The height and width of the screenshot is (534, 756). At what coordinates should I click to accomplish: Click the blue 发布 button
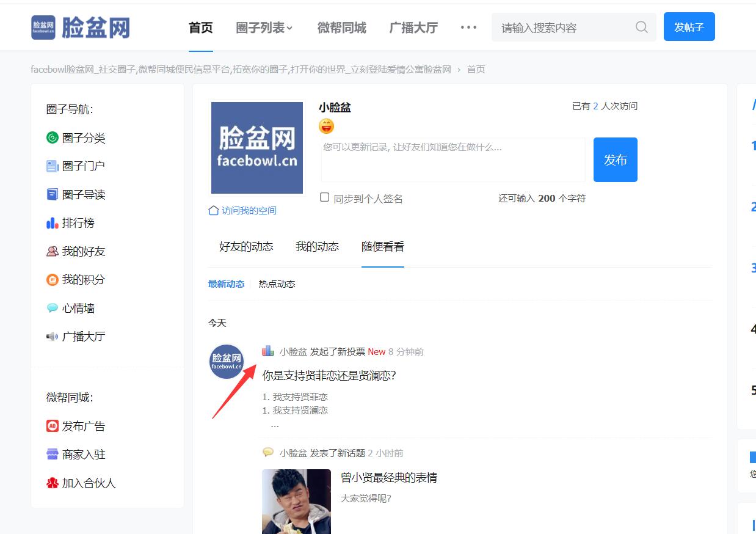point(615,159)
